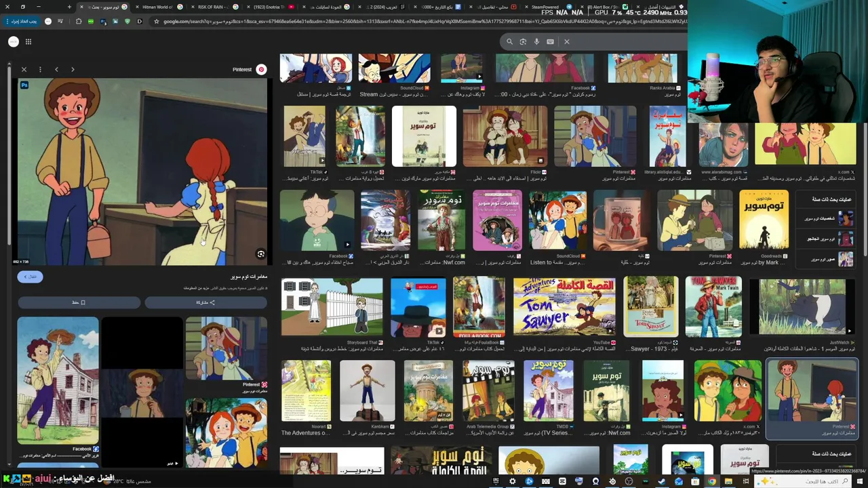Screen dimensions: 868x488
Task: Open Epic Games Launcher on the taskbar
Action: 496,481
